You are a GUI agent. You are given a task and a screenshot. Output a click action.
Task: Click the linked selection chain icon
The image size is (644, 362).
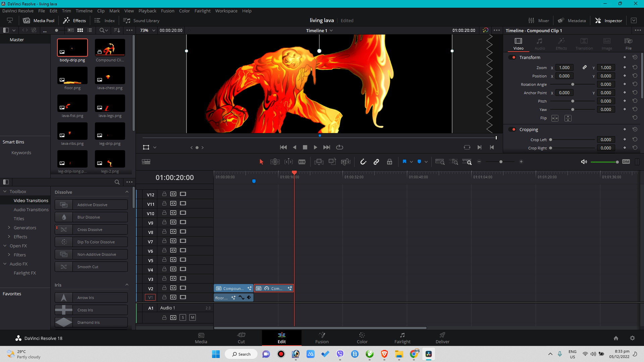click(376, 162)
